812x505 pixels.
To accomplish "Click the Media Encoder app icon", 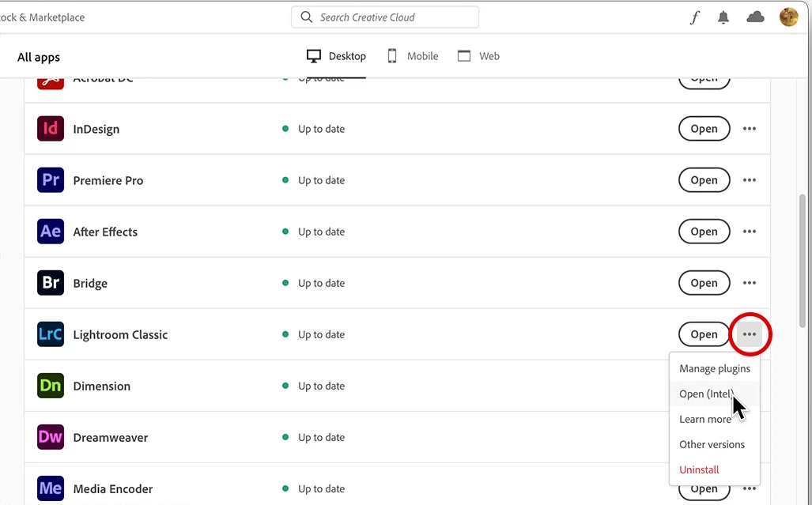I will coord(51,488).
